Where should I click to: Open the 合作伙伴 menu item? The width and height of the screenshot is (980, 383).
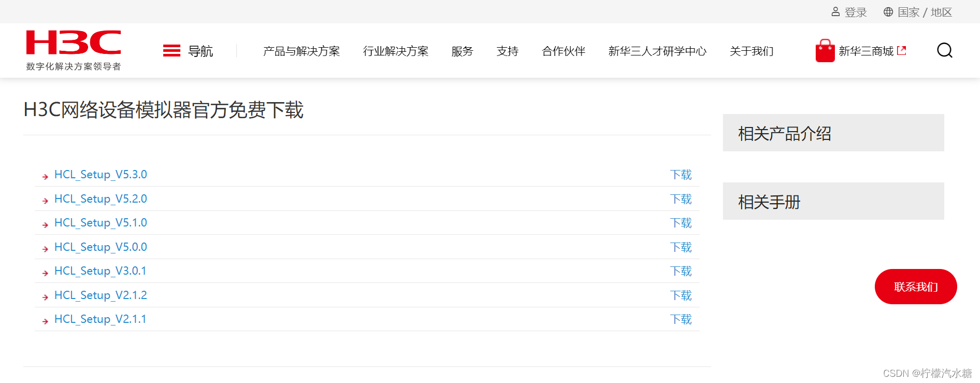tap(564, 51)
